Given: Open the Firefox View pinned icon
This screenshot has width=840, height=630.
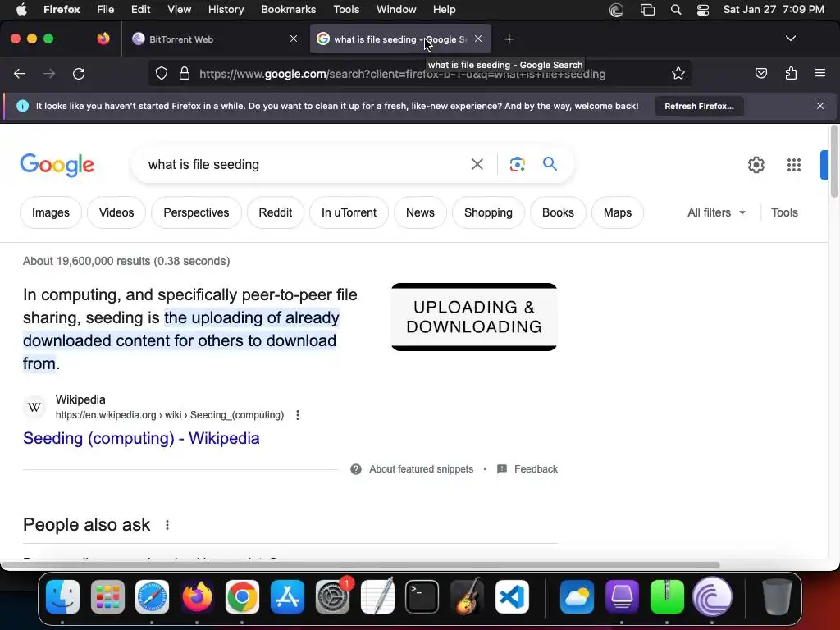Looking at the screenshot, I should 103,39.
